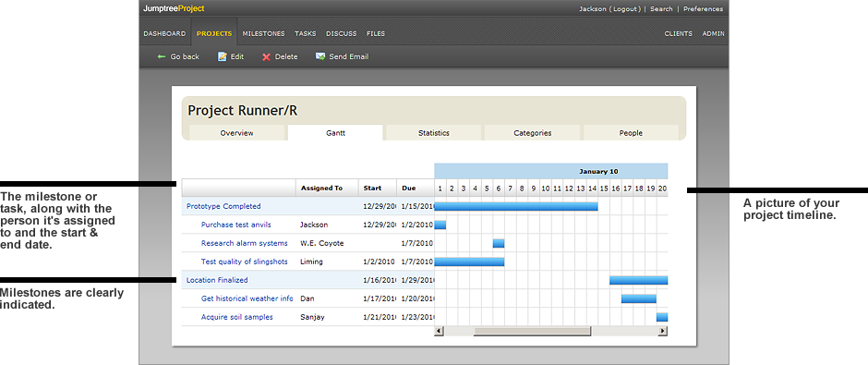Click day 7 in the timeline header

click(x=511, y=189)
